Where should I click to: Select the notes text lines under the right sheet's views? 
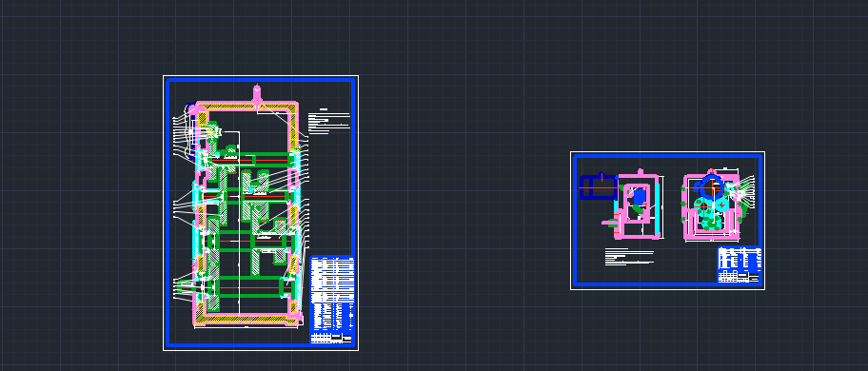tap(629, 258)
